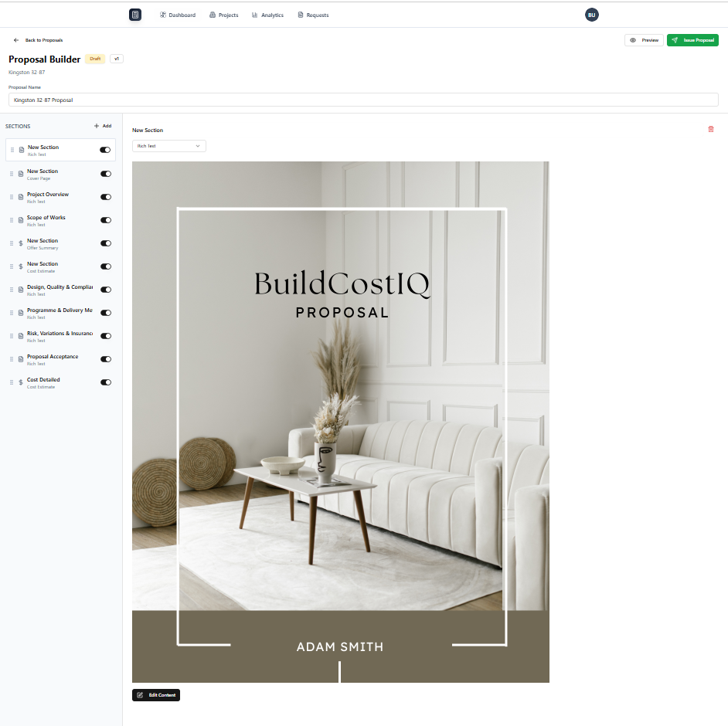Open the v1 version selector
Viewport: 728px width, 726px height.
click(117, 59)
